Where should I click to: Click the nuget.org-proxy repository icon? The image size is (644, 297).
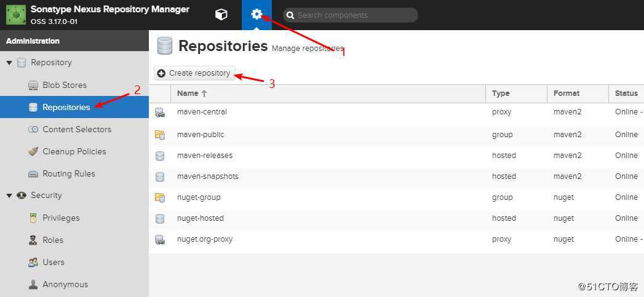point(160,239)
